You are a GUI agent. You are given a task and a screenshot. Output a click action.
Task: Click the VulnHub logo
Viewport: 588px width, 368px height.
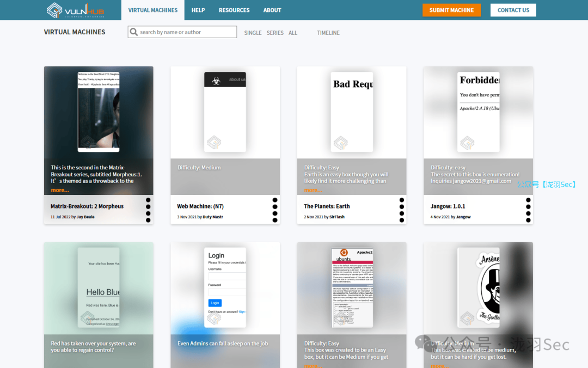(75, 10)
